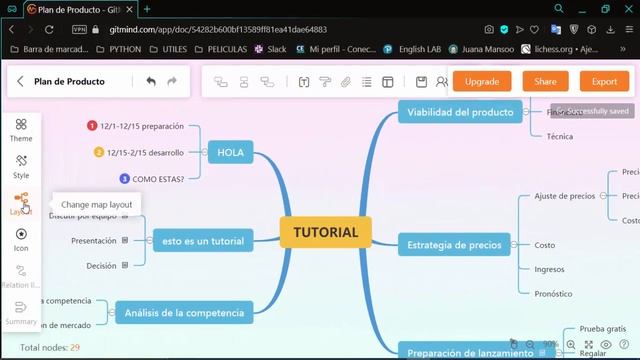Toggle the eye view mode icon
640x360 pixels.
tap(606, 344)
